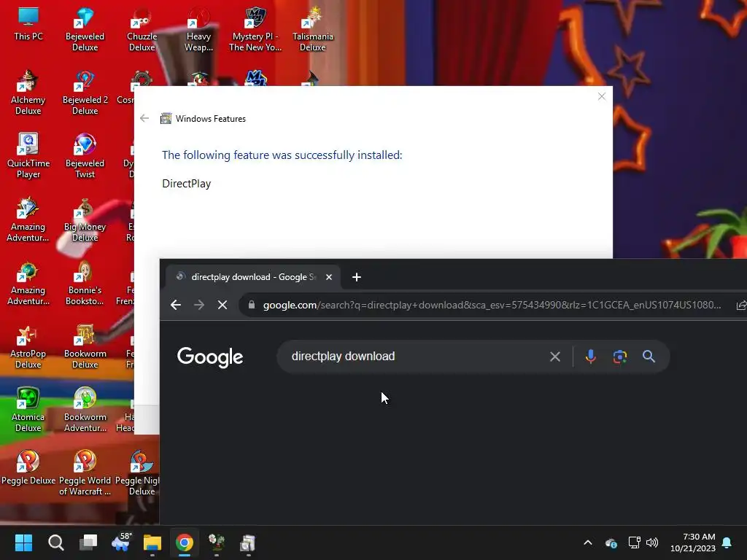The width and height of the screenshot is (747, 560).
Task: Go back in Windows Features dialog
Action: point(144,119)
